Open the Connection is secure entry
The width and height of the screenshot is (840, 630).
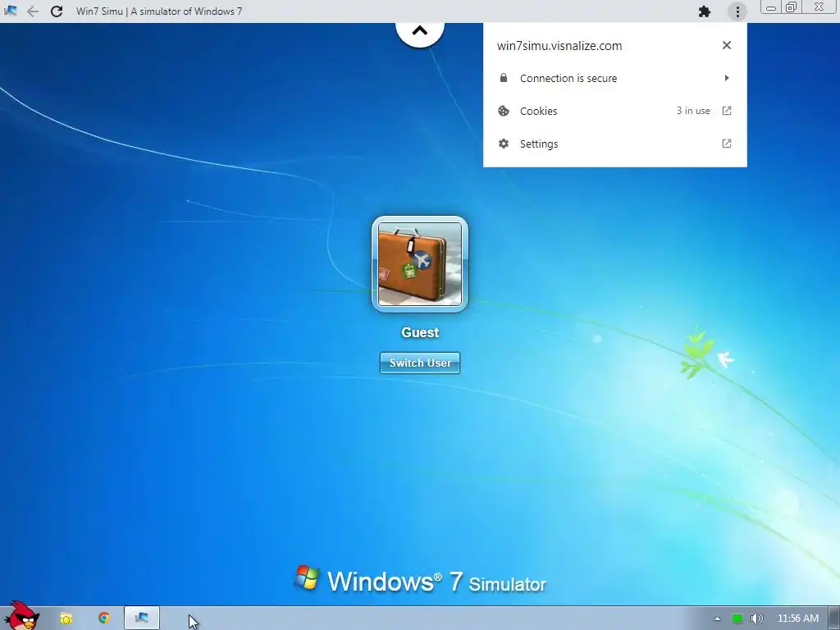(x=615, y=78)
